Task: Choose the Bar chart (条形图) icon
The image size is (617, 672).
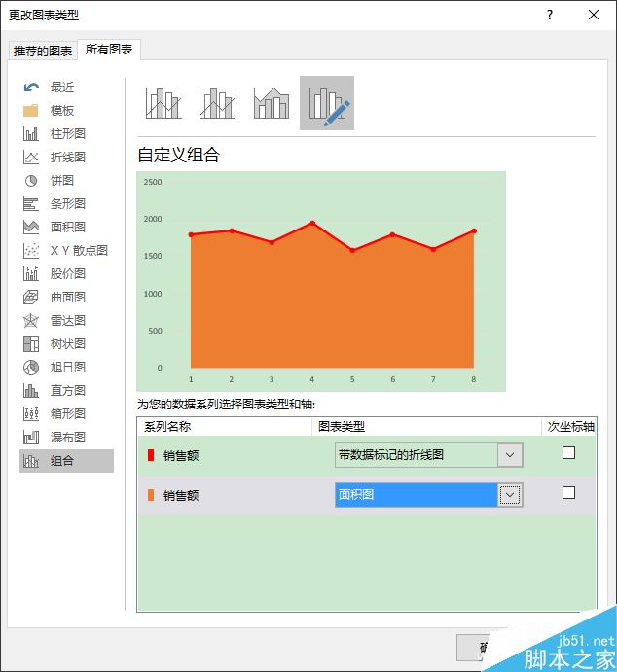Action: 31,204
